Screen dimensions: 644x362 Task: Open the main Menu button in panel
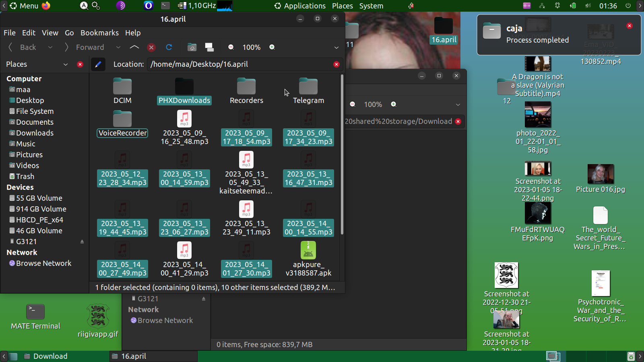pyautogui.click(x=24, y=6)
